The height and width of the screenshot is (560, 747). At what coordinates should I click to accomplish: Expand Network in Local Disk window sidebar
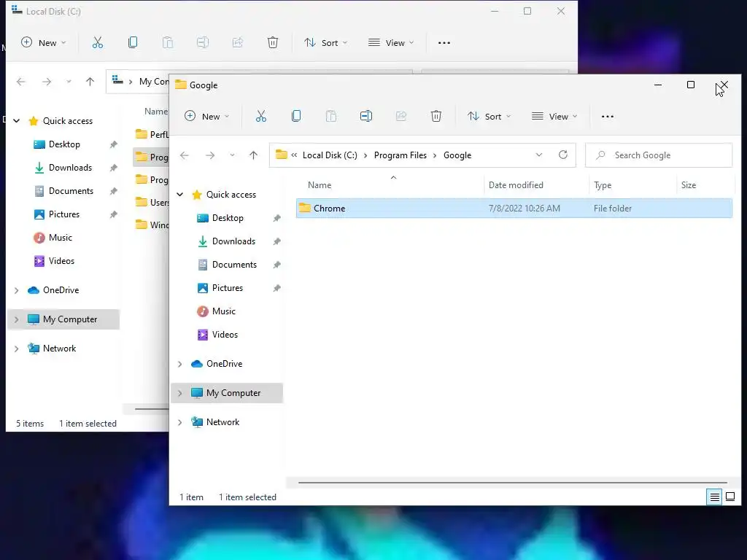click(x=17, y=349)
